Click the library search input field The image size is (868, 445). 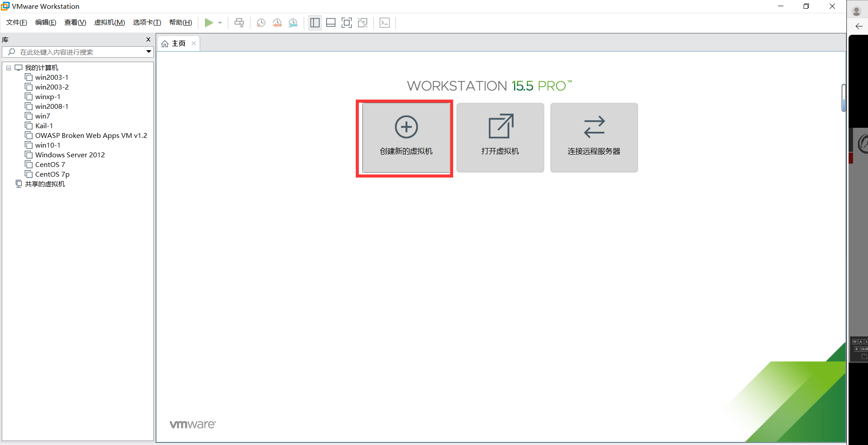75,52
